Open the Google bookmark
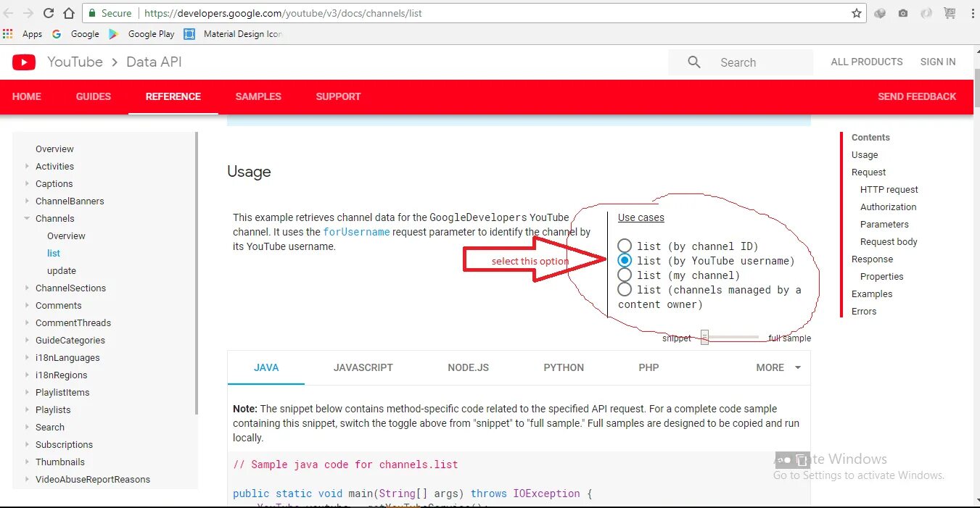The width and height of the screenshot is (980, 508). (x=76, y=33)
